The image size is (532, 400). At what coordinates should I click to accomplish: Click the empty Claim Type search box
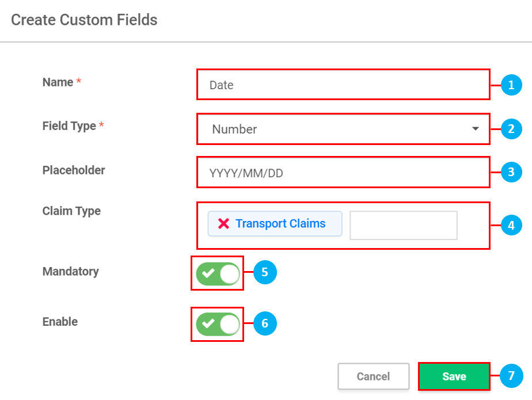[403, 225]
